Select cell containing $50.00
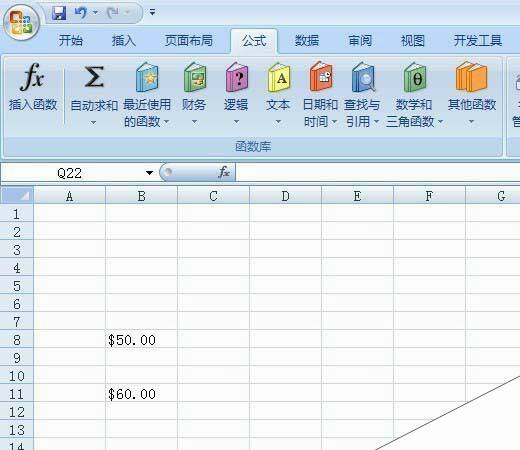The width and height of the screenshot is (520, 450). coord(141,340)
